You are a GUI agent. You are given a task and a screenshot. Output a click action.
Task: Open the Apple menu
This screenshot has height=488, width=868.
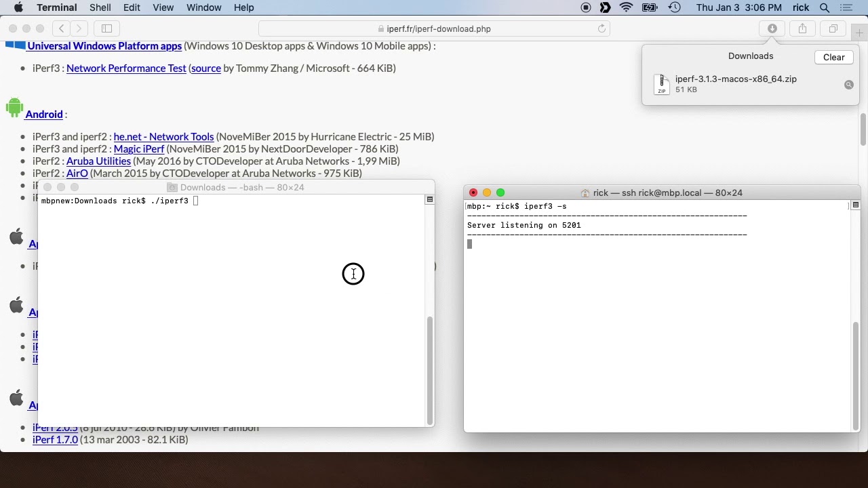(18, 7)
